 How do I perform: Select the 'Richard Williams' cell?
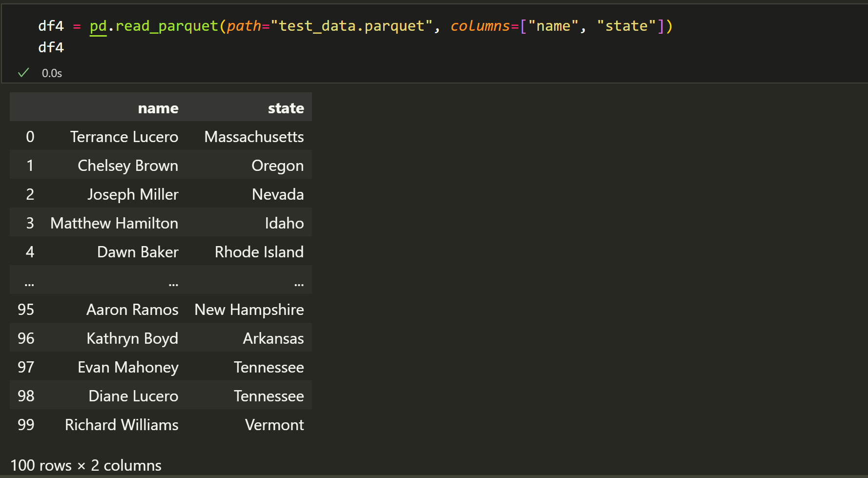pos(122,425)
